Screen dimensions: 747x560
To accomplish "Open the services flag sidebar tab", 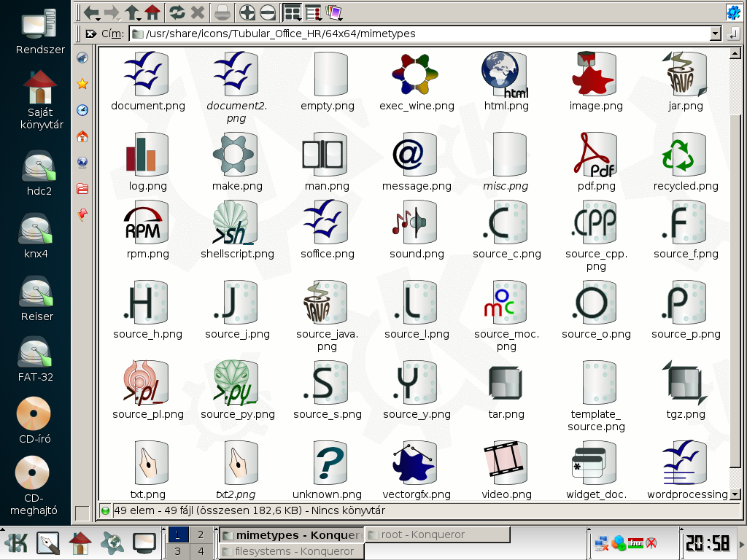I will pyautogui.click(x=82, y=215).
